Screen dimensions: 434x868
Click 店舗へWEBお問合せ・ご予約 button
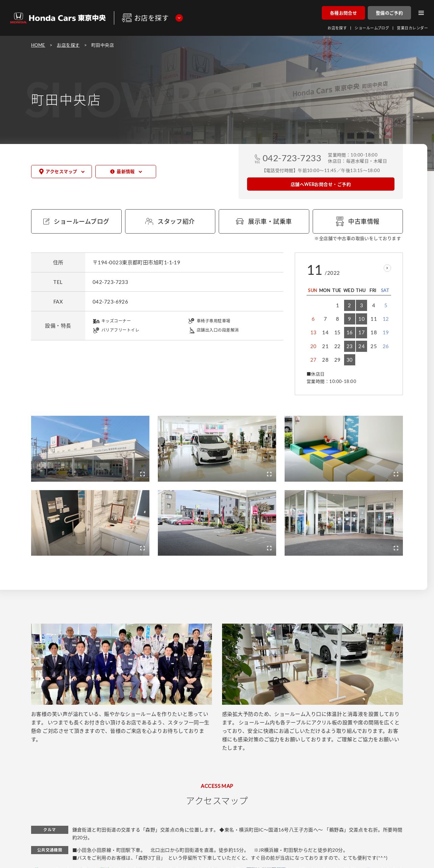point(321,184)
